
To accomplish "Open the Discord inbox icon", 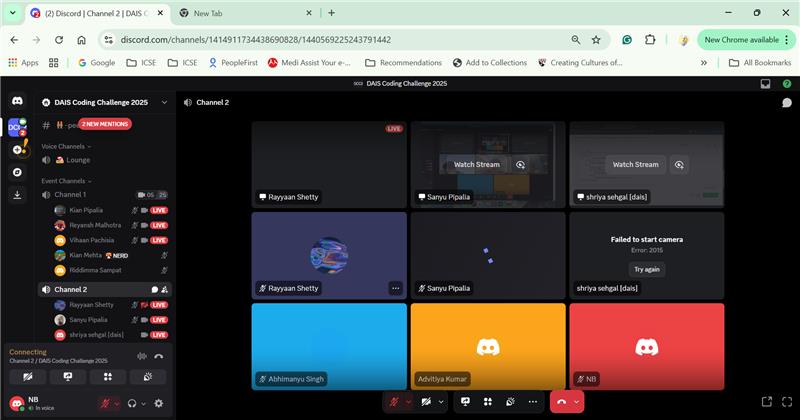I will (765, 84).
